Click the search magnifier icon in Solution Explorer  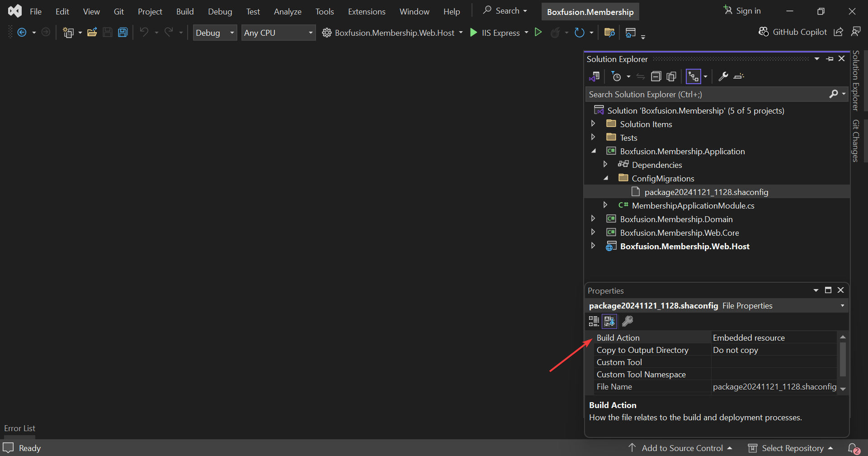pos(834,94)
